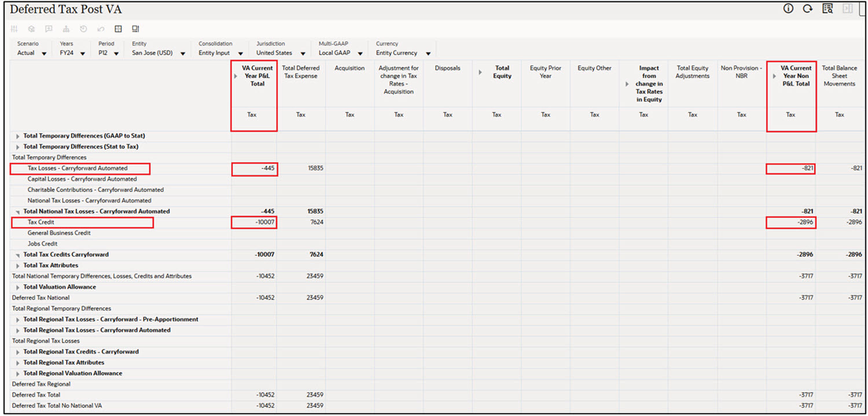Select the Tax Credit row header
The height and width of the screenshot is (416, 868).
(x=41, y=222)
